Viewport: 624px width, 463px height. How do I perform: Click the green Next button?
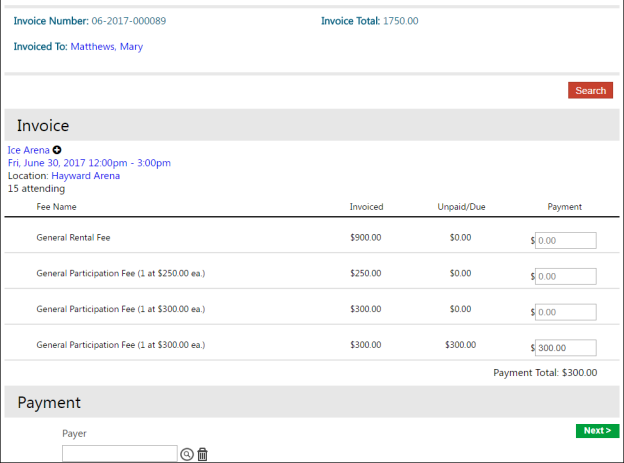(x=597, y=430)
